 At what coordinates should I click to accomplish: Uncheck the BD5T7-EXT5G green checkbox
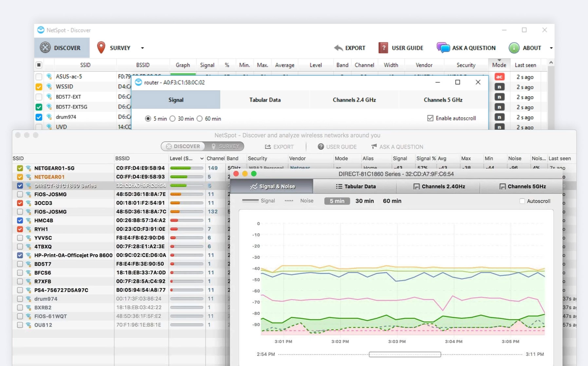(x=39, y=107)
